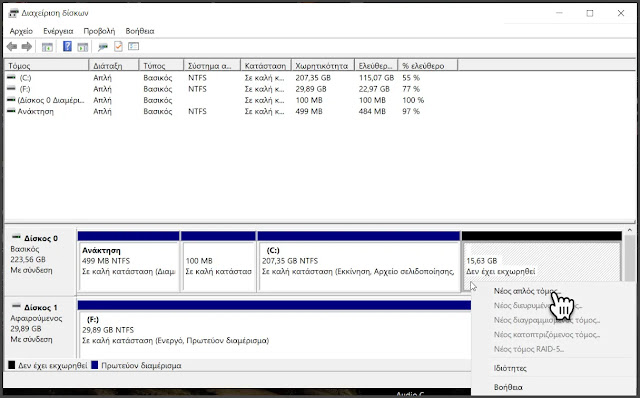Click black Δεν έχει εκχωρηθεί legend swatch

(x=11, y=365)
